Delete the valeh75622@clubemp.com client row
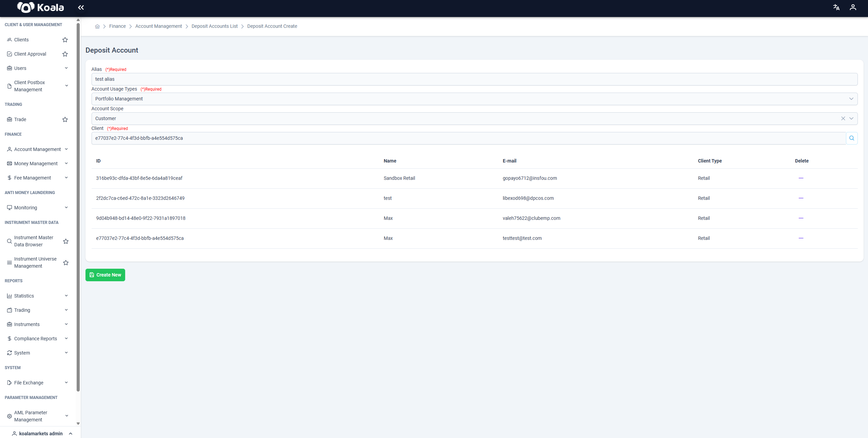 click(801, 218)
